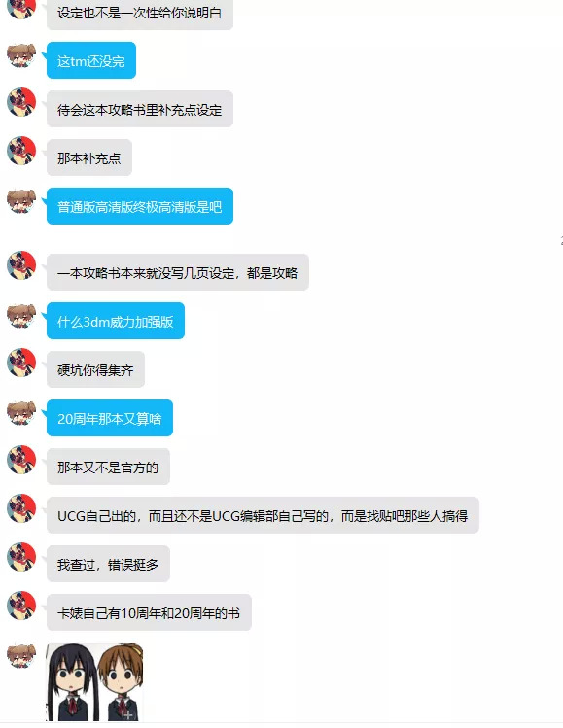This screenshot has height=728, width=563.
Task: Select the blue '这tm还没完' message bubble
Action: (91, 60)
